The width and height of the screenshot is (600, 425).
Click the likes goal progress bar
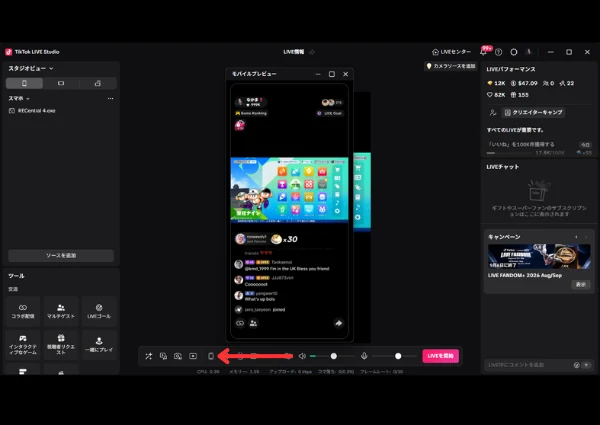pos(509,153)
